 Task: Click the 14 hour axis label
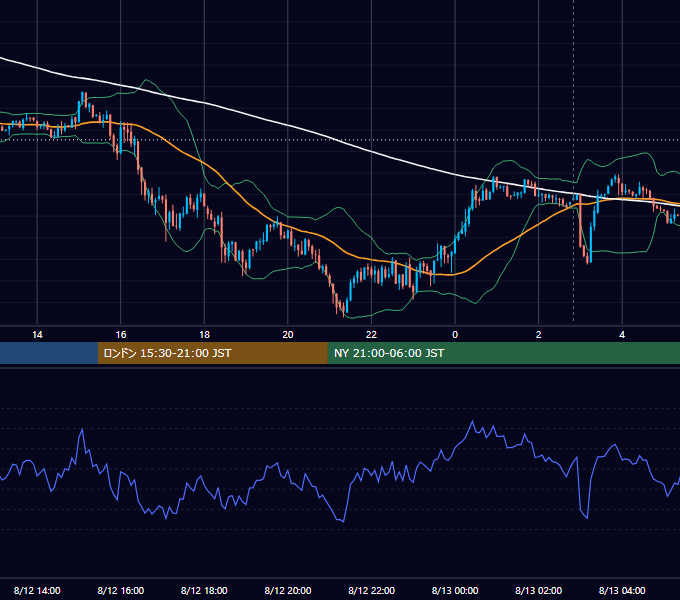(37, 335)
